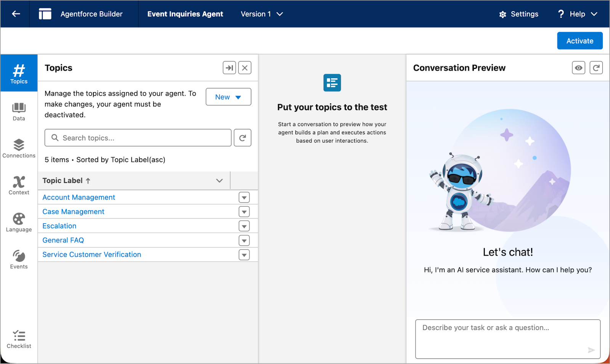
Task: Select the Topics panel icon in sidebar
Action: [18, 73]
